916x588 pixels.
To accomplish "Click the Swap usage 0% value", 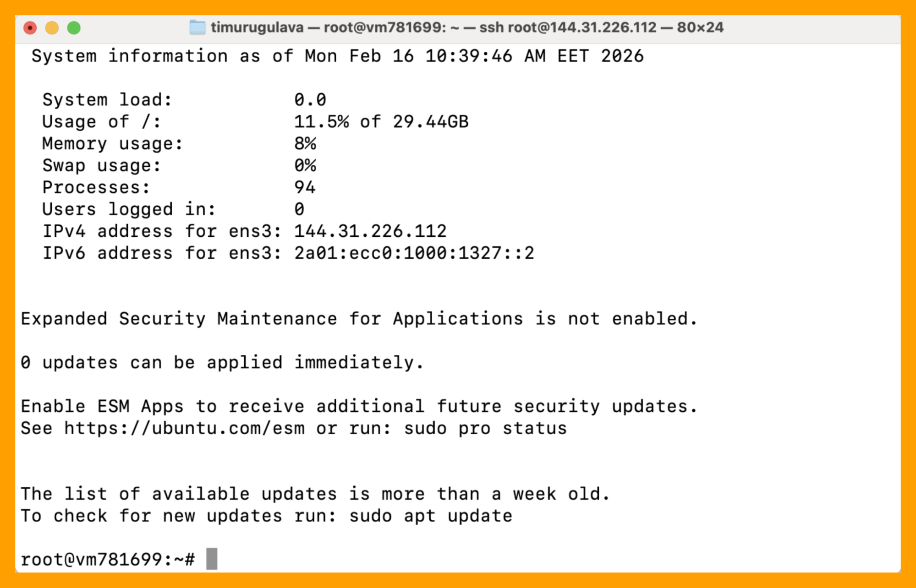I will [305, 166].
